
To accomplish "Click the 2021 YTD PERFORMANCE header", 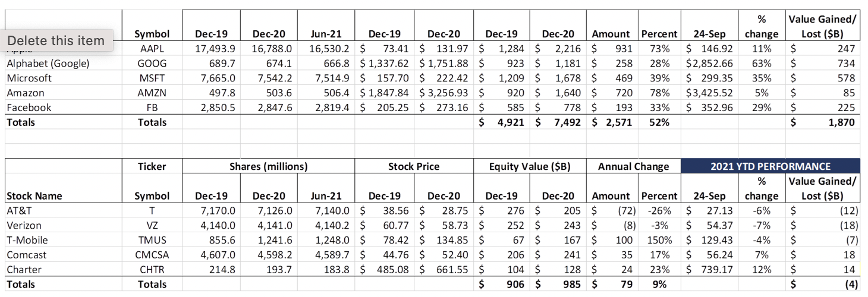I will pos(770,166).
